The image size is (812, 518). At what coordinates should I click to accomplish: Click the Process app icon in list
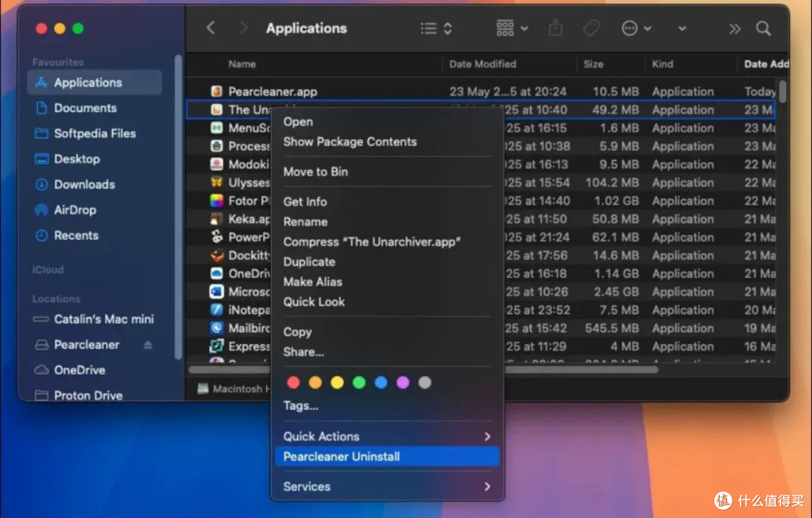pos(217,146)
